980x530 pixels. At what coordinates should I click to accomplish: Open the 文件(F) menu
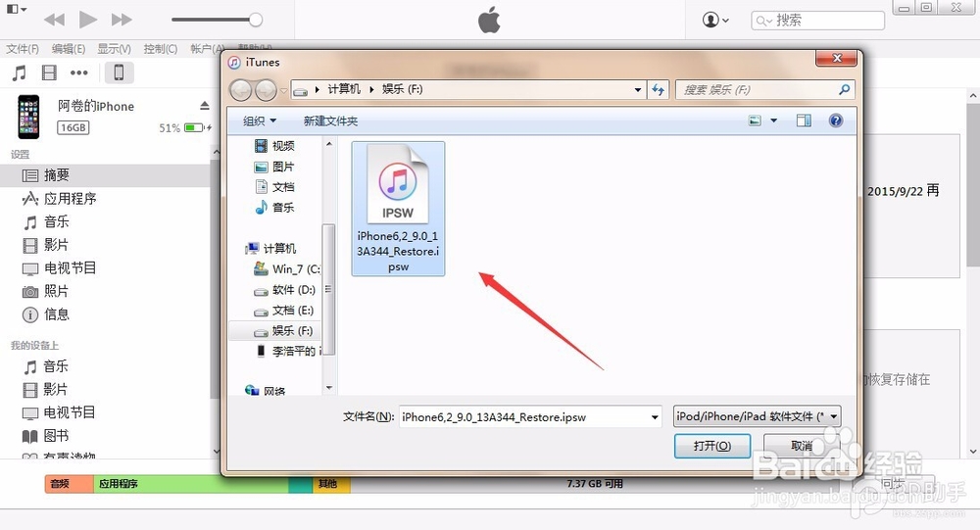pos(23,49)
